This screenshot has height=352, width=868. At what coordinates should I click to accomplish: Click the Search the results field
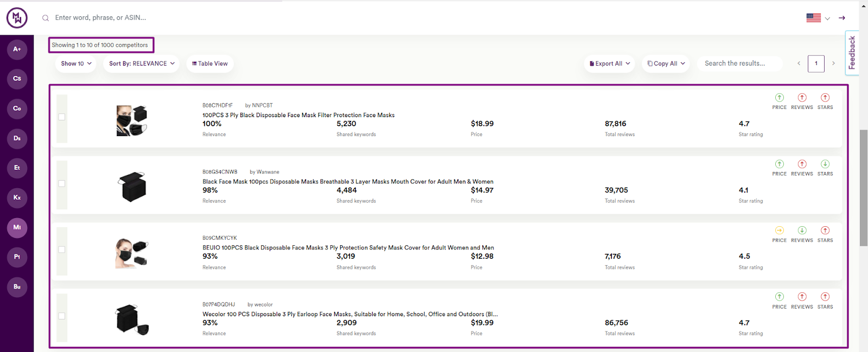pyautogui.click(x=739, y=63)
